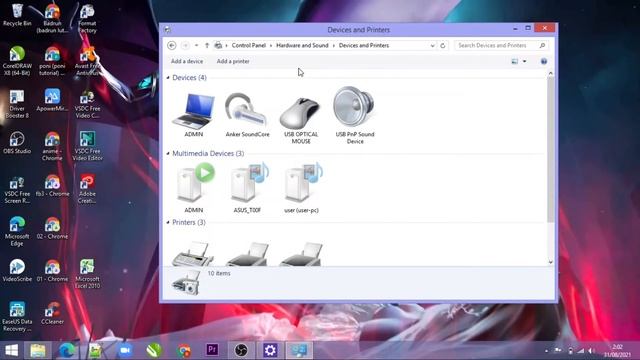
Task: Click the scroll up arrow
Action: point(550,73)
